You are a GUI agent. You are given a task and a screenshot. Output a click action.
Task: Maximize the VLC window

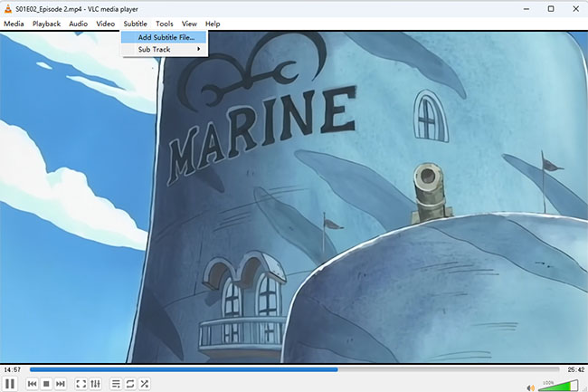[x=551, y=9]
